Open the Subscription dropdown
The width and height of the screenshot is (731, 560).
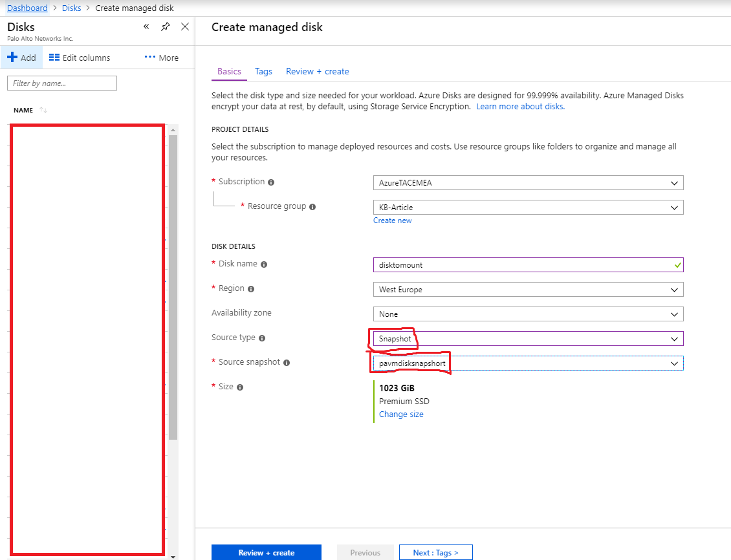click(528, 183)
